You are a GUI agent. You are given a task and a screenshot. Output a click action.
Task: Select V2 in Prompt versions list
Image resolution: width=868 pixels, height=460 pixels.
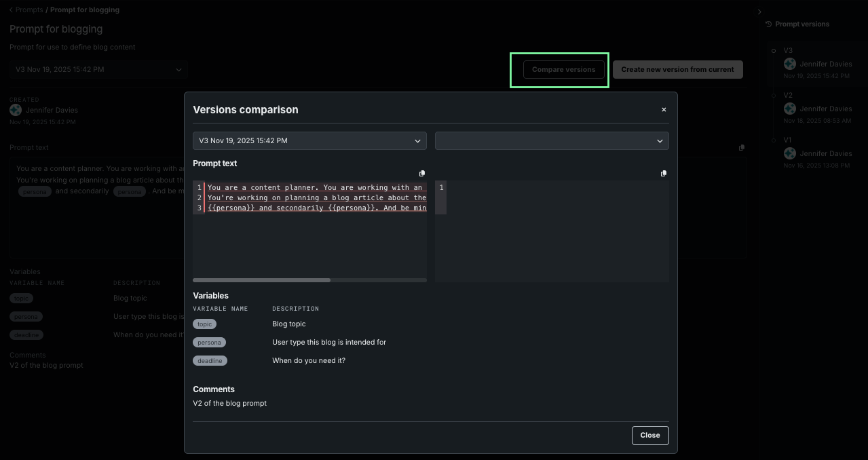pos(787,95)
